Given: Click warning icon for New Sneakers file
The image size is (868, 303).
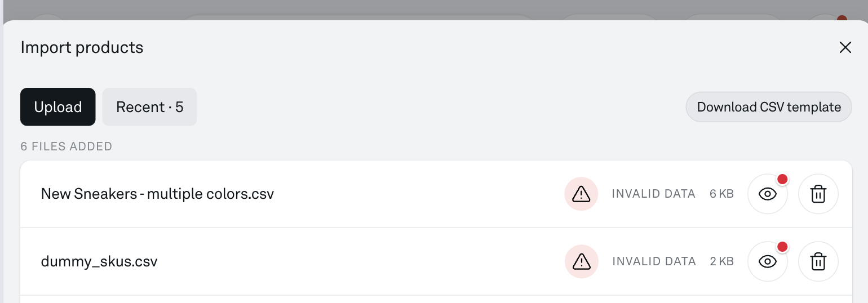Looking at the screenshot, I should (x=581, y=194).
